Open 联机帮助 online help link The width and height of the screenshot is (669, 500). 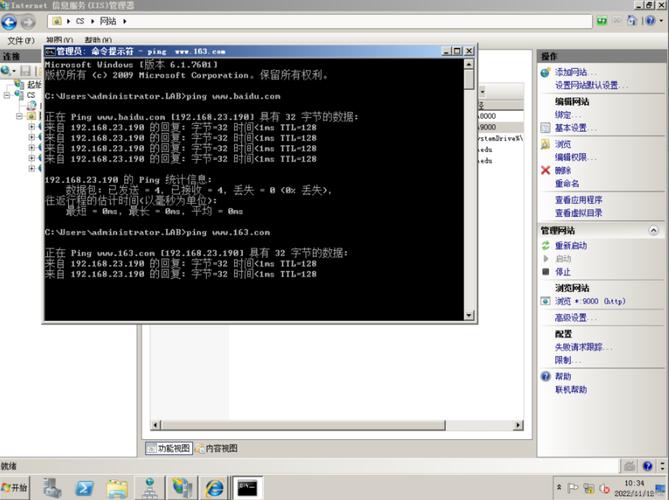pos(570,390)
